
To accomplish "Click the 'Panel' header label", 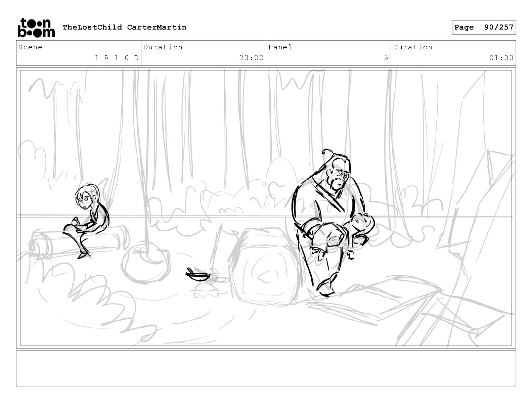I will (280, 47).
